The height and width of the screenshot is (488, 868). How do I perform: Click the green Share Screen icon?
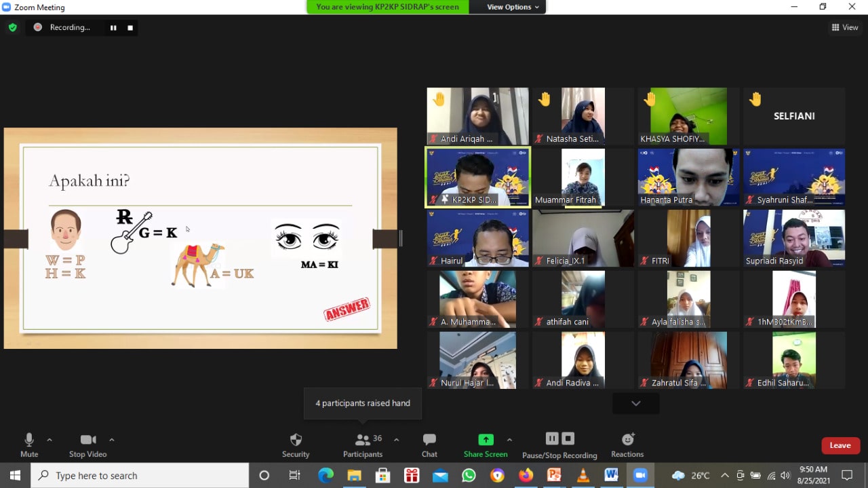pos(486,439)
